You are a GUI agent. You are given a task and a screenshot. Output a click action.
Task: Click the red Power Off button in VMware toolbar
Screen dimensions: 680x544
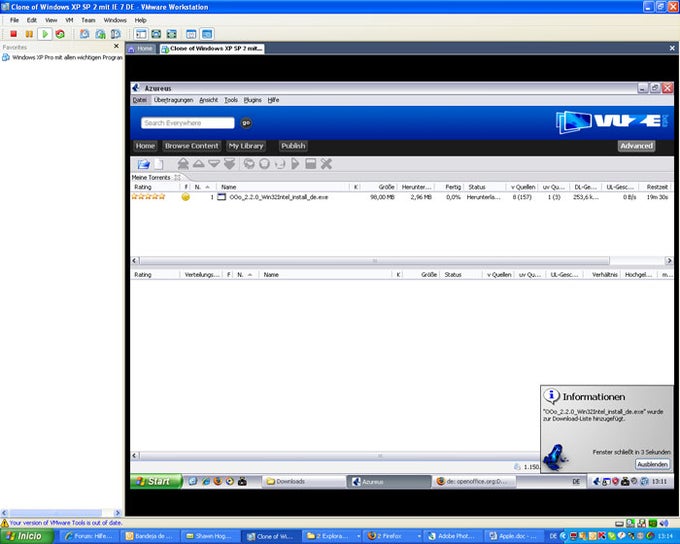[13, 34]
